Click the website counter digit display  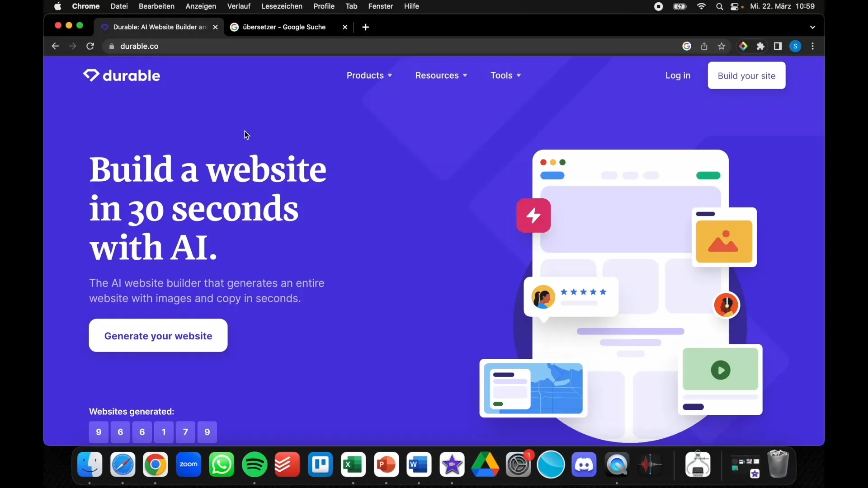click(x=153, y=432)
